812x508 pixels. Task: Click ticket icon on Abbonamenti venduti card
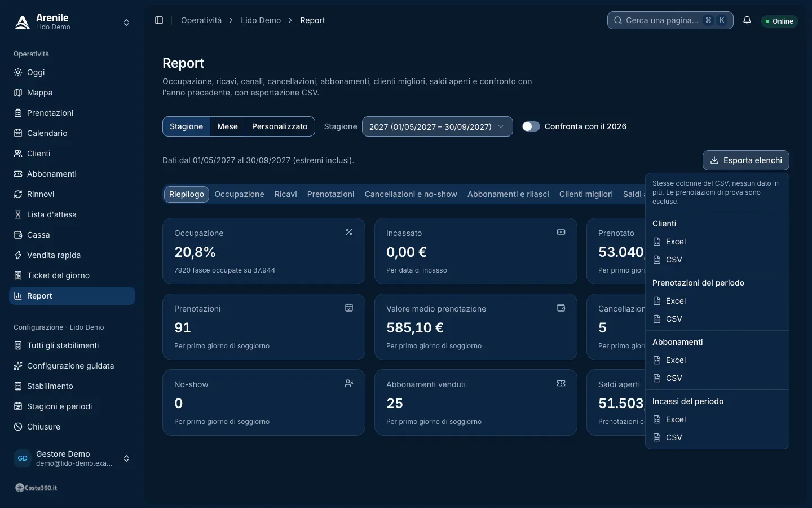pos(561,383)
